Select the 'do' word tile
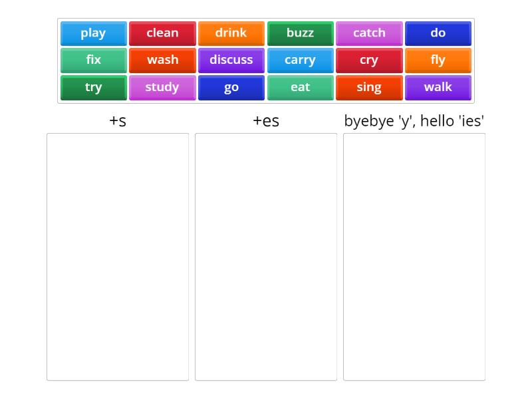532x399 pixels. pos(438,33)
